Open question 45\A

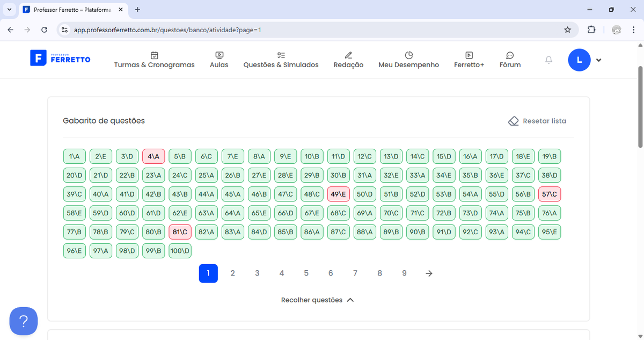[x=233, y=194]
